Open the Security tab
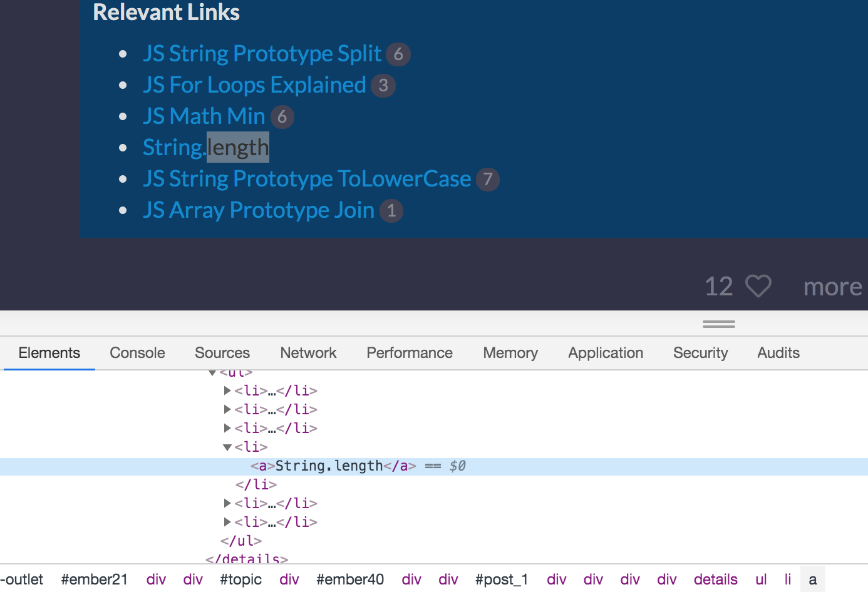Image resolution: width=868 pixels, height=592 pixels. point(700,352)
